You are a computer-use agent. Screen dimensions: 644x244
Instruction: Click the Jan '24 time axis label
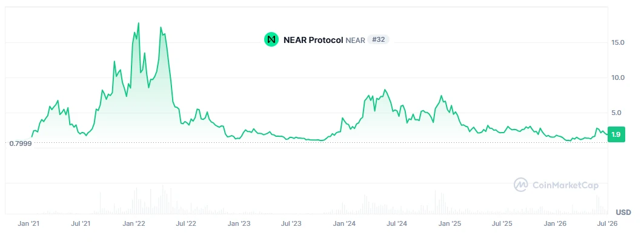coord(344,224)
